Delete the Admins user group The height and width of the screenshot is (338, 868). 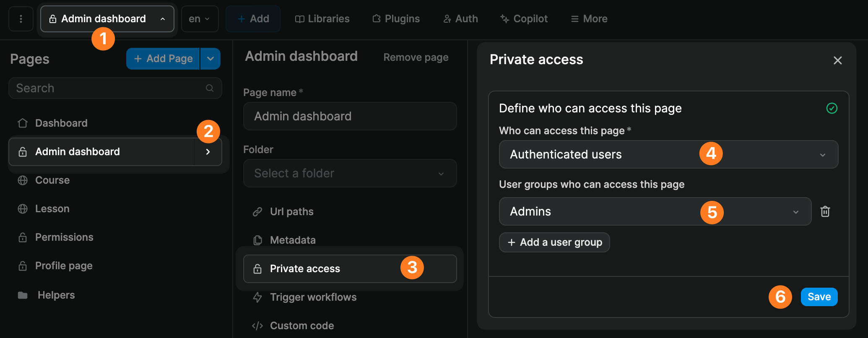[825, 211]
